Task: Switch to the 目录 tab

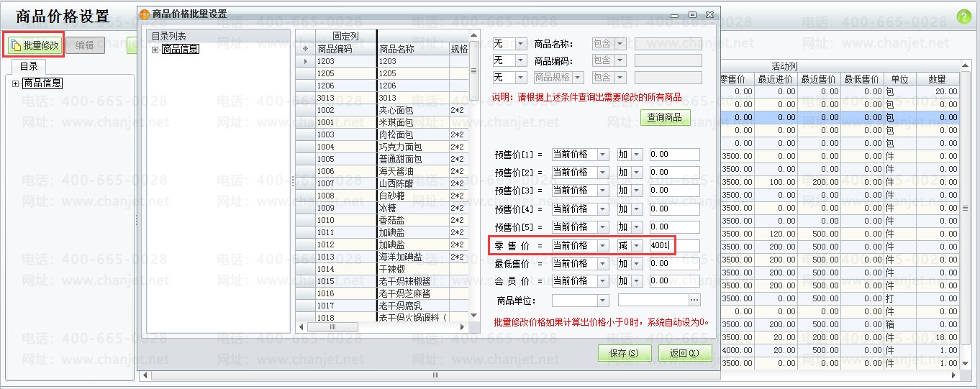Action: 29,66
